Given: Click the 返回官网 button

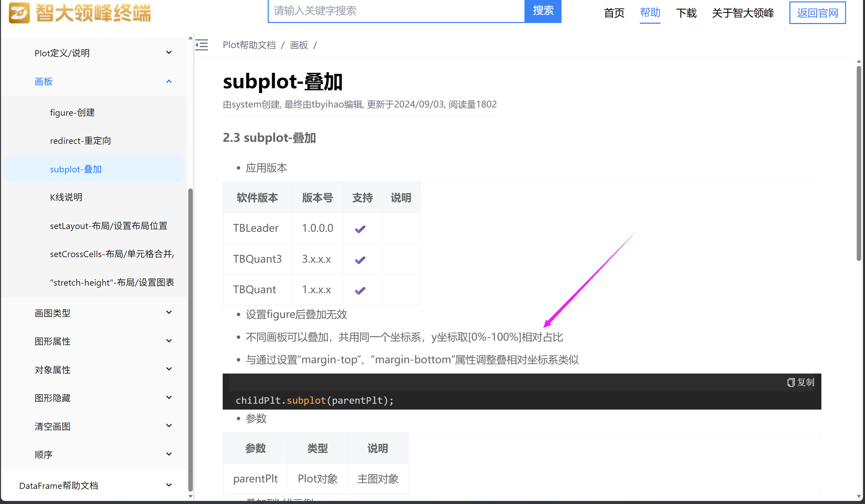Looking at the screenshot, I should click(817, 13).
